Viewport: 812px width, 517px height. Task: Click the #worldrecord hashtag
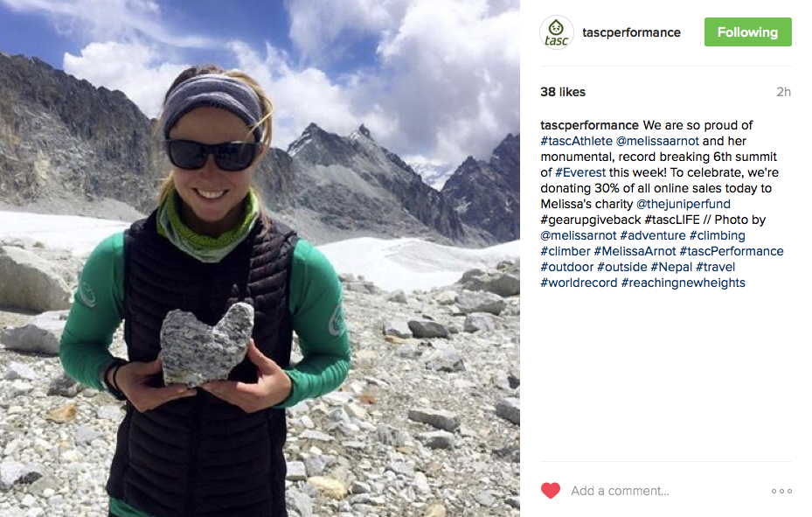coord(579,283)
